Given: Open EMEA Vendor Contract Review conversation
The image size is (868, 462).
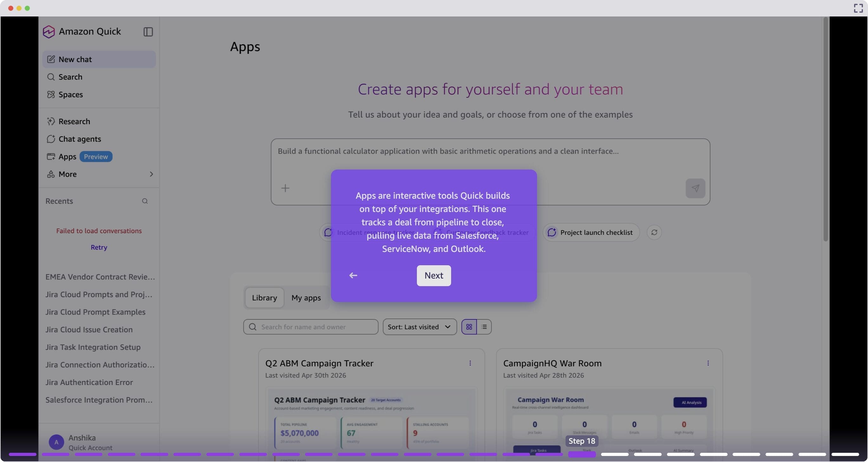Looking at the screenshot, I should (x=100, y=277).
